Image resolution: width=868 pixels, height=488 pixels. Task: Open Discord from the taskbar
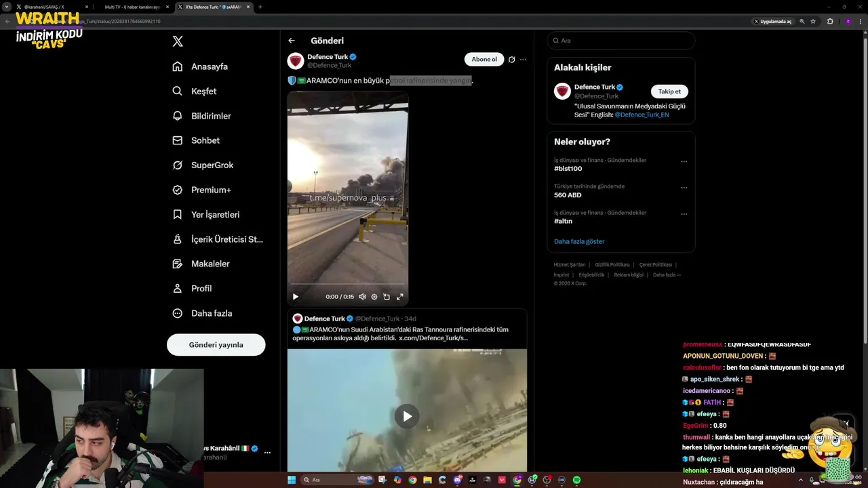[458, 480]
